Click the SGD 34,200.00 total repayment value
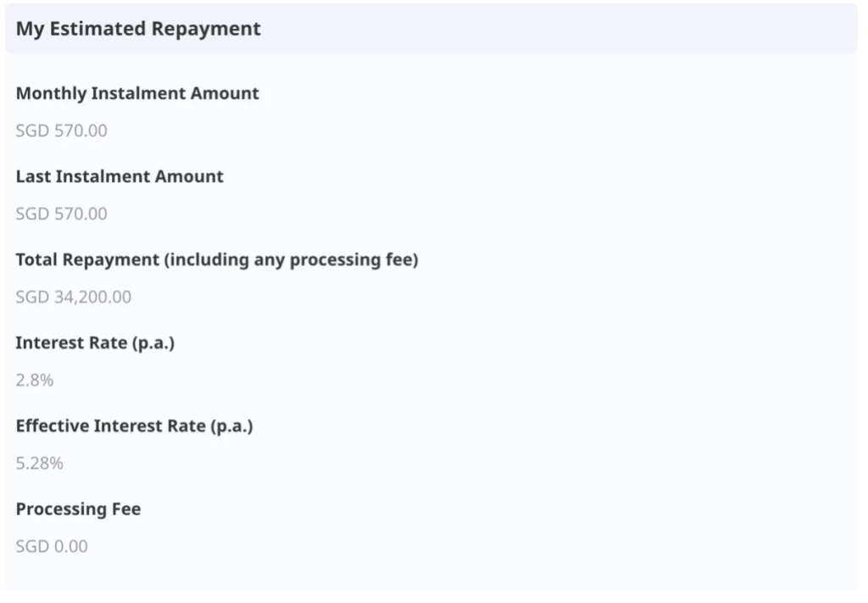868x603 pixels. click(x=73, y=297)
